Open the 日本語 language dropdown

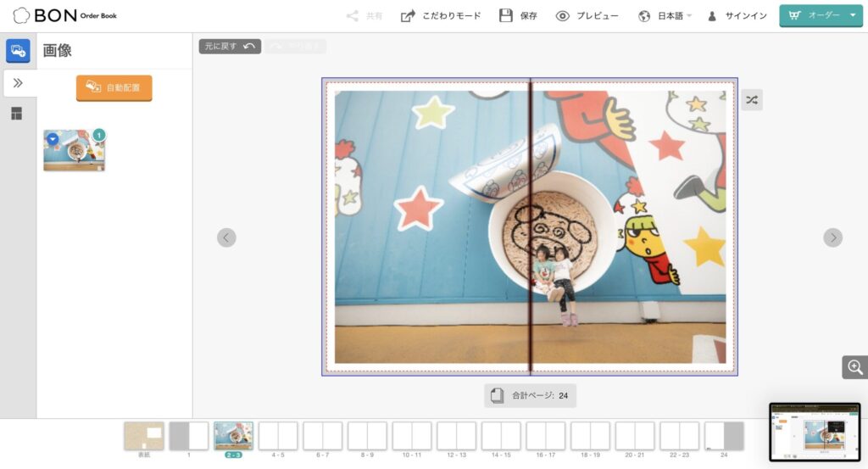[666, 15]
